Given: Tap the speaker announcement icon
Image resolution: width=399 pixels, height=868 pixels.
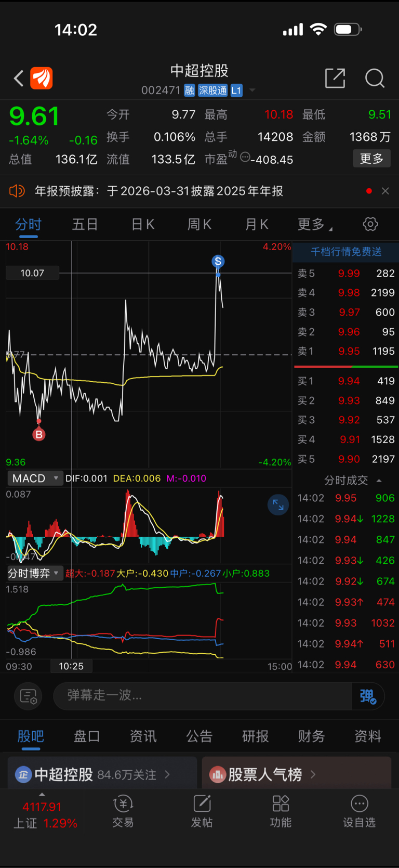Looking at the screenshot, I should 17,191.
